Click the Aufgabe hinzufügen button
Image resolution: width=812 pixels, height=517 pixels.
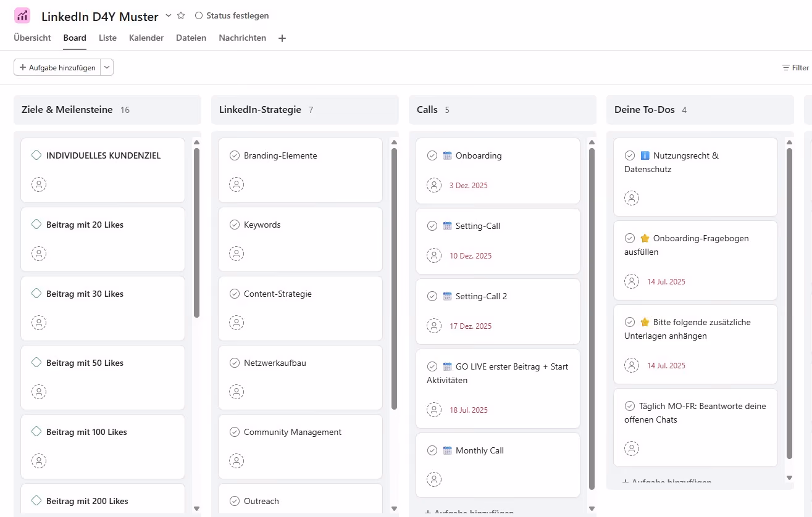(57, 67)
